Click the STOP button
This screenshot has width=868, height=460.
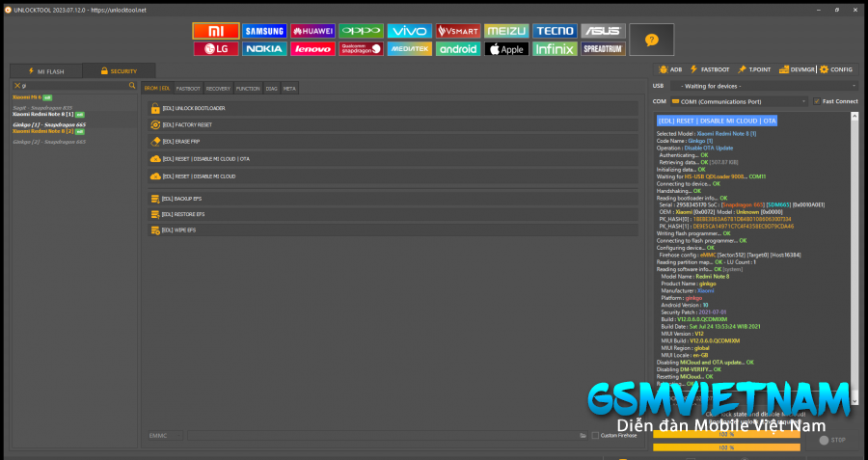[832, 440]
